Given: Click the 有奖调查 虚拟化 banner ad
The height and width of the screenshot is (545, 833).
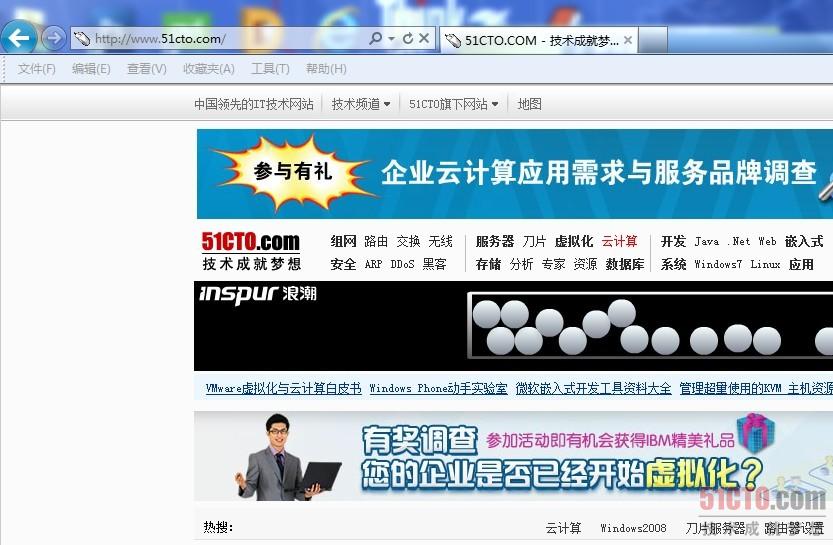Looking at the screenshot, I should click(x=513, y=456).
